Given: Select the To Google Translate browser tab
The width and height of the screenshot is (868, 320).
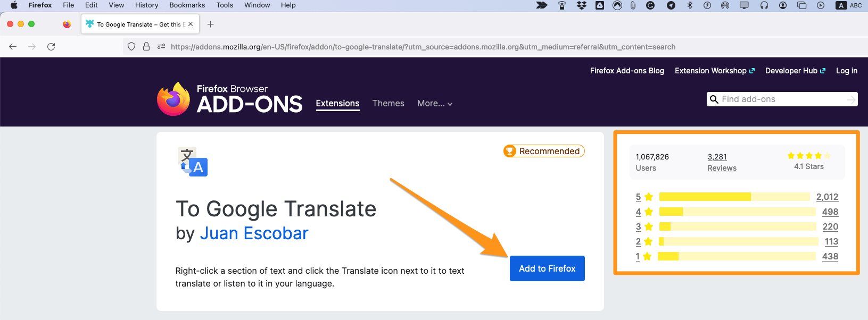Looking at the screenshot, I should coord(140,24).
